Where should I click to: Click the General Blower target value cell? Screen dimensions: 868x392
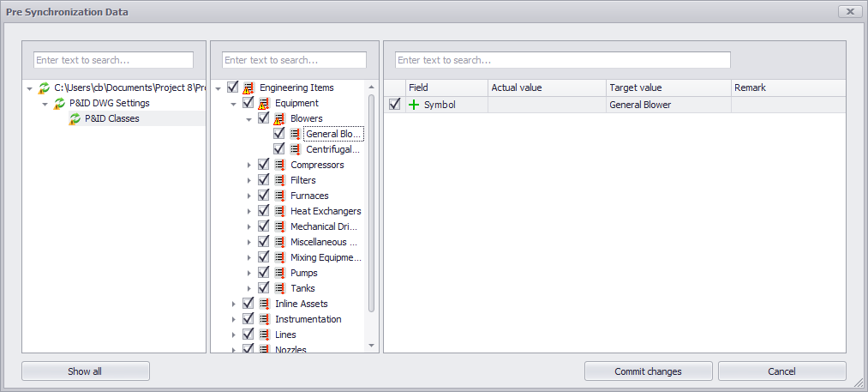click(668, 105)
